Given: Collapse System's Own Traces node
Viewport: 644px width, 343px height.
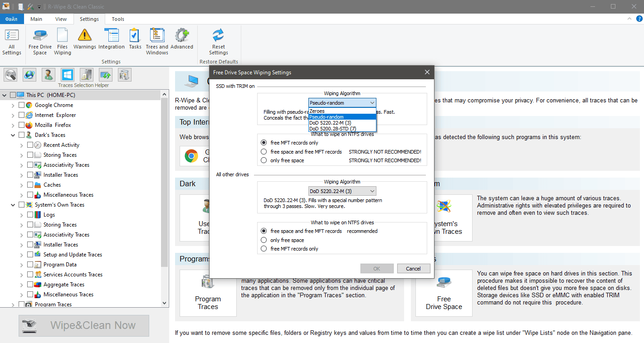Looking at the screenshot, I should [x=13, y=205].
